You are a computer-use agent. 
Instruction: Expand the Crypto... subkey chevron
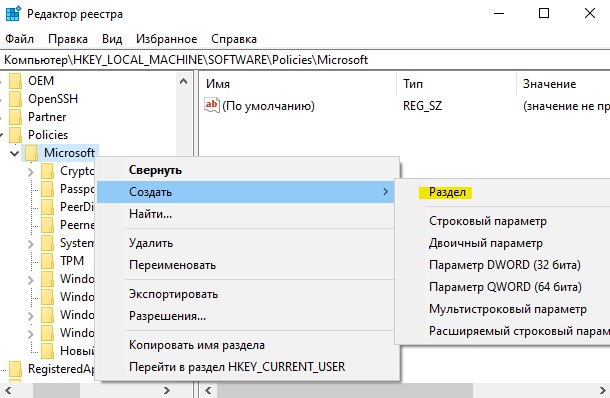(31, 172)
